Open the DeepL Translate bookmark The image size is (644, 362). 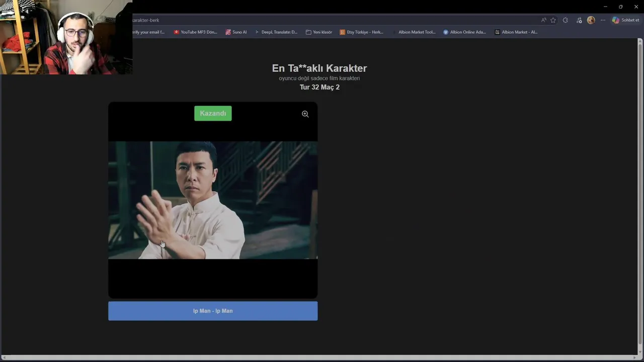[x=276, y=32]
